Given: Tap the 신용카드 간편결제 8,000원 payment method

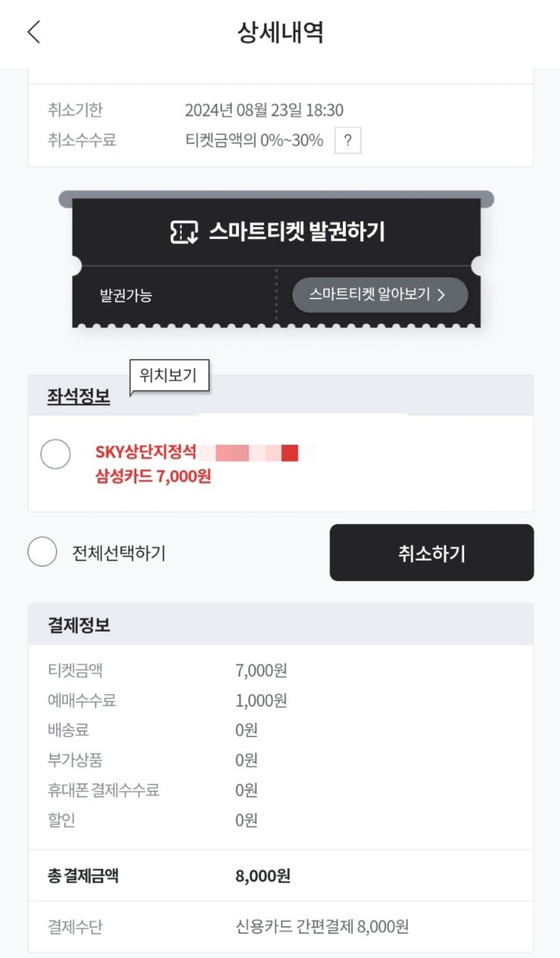Looking at the screenshot, I should tap(322, 926).
